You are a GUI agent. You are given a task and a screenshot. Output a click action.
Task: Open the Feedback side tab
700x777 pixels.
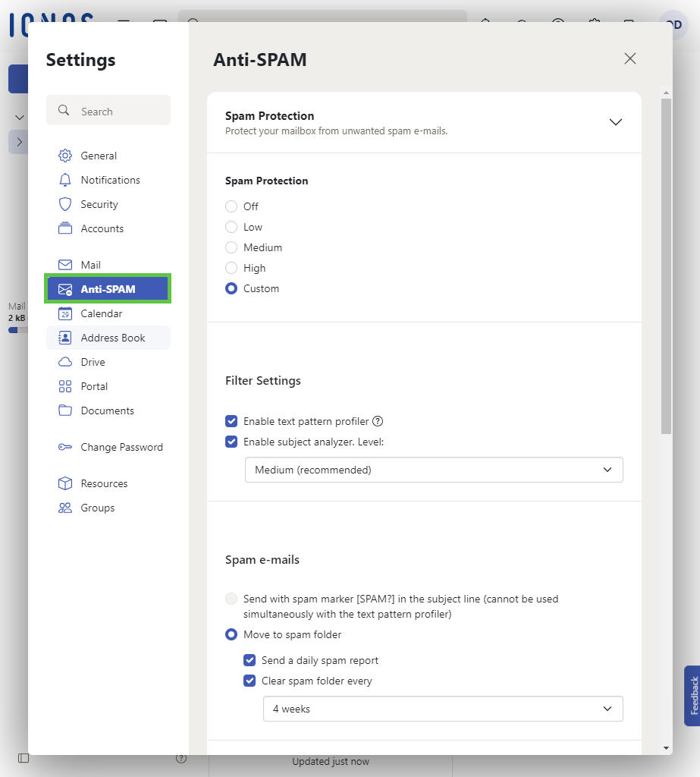692,696
